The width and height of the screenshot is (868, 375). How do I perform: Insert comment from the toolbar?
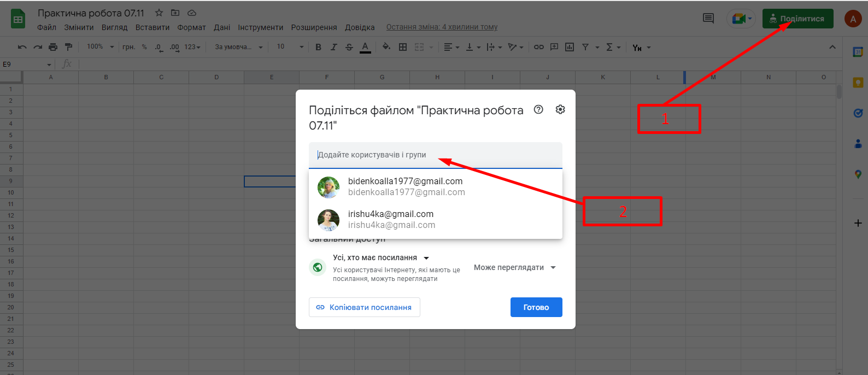click(x=554, y=47)
